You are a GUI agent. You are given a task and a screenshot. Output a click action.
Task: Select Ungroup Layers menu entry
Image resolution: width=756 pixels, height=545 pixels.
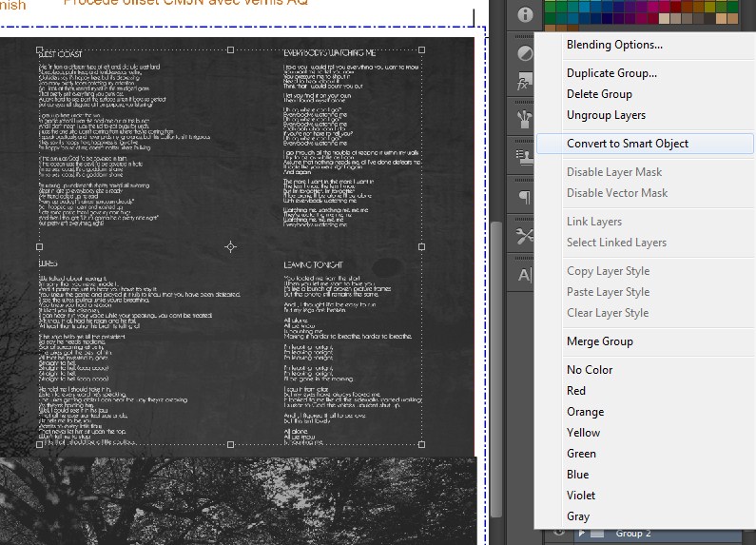pos(606,115)
